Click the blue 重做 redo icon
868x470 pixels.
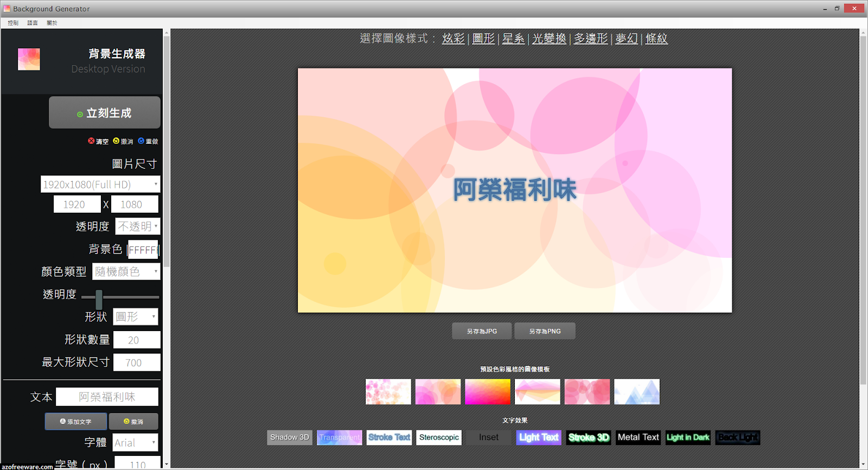coord(141,141)
